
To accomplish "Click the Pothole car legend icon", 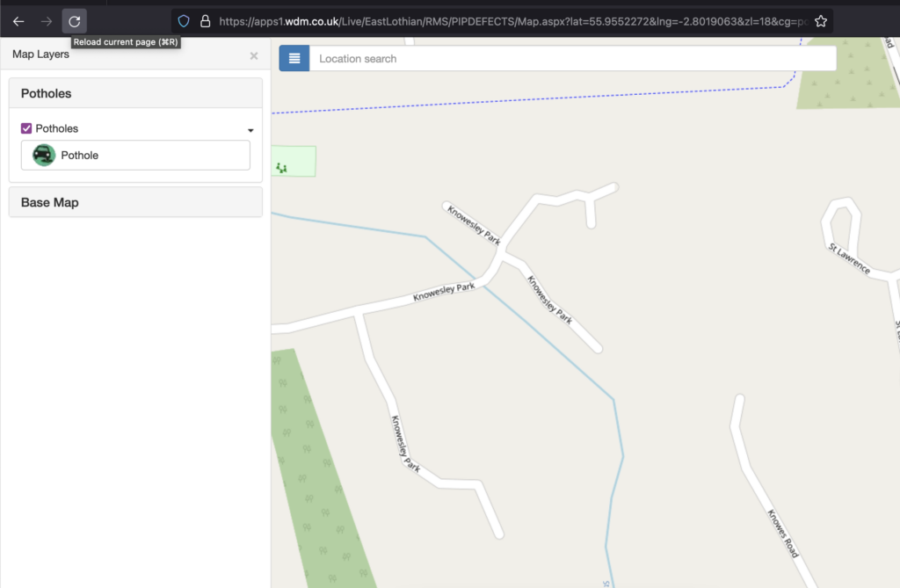I will [44, 156].
